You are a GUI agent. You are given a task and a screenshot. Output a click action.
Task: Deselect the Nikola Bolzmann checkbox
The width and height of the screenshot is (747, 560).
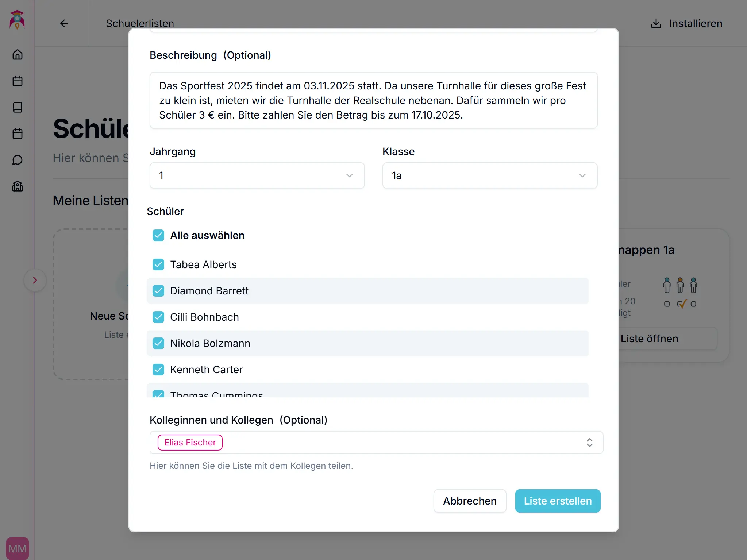click(158, 343)
